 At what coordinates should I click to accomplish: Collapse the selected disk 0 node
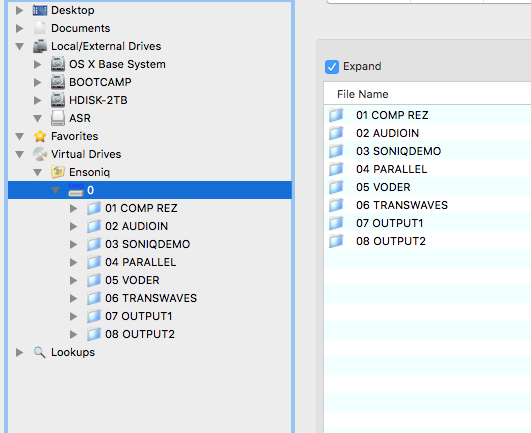pos(56,190)
